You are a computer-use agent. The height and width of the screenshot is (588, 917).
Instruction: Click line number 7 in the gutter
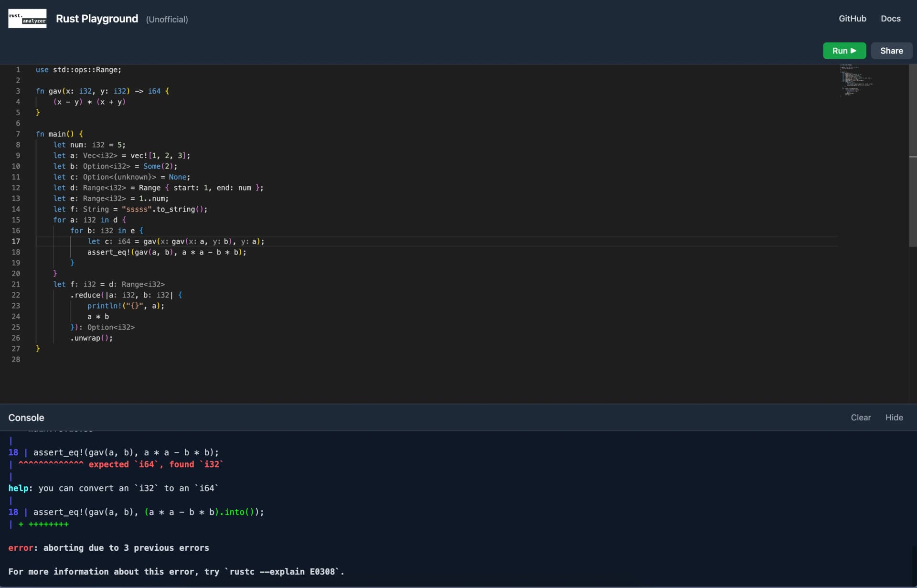pyautogui.click(x=18, y=134)
